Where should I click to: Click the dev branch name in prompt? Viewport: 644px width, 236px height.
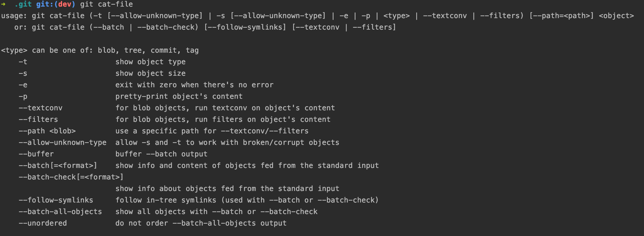point(65,4)
